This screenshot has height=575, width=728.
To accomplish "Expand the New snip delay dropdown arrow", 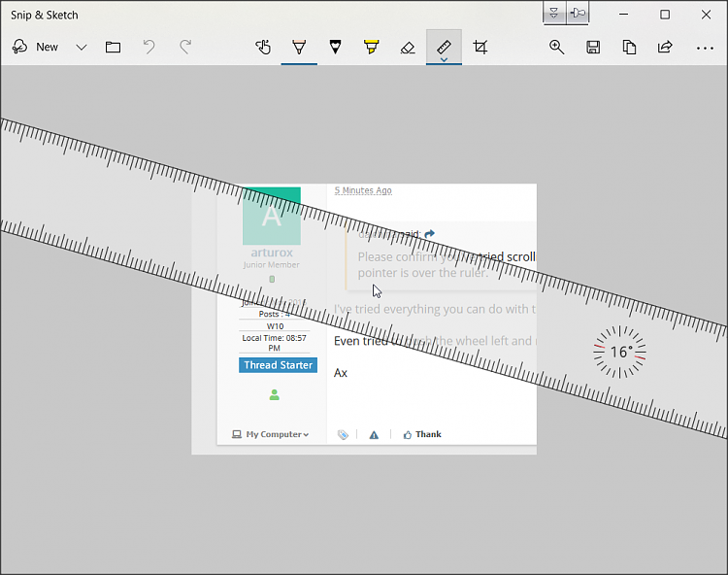I will tap(82, 47).
